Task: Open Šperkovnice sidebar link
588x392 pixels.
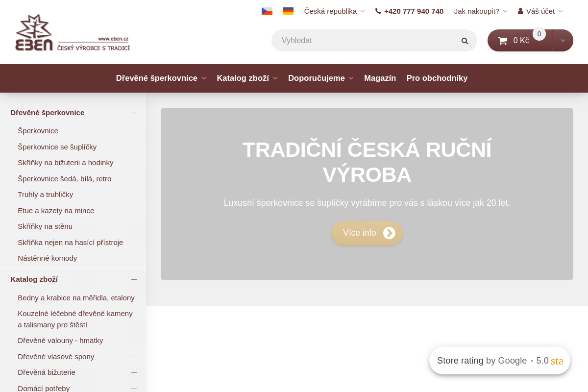Action: (x=38, y=131)
